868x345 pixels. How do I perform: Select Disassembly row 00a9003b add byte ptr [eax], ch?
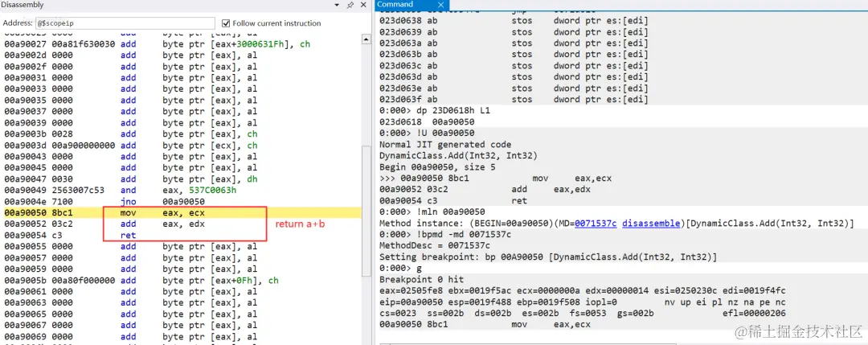(182, 134)
